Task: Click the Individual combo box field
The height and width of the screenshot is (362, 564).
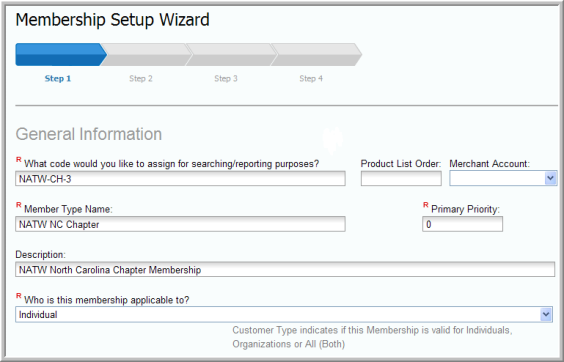Action: tap(284, 315)
